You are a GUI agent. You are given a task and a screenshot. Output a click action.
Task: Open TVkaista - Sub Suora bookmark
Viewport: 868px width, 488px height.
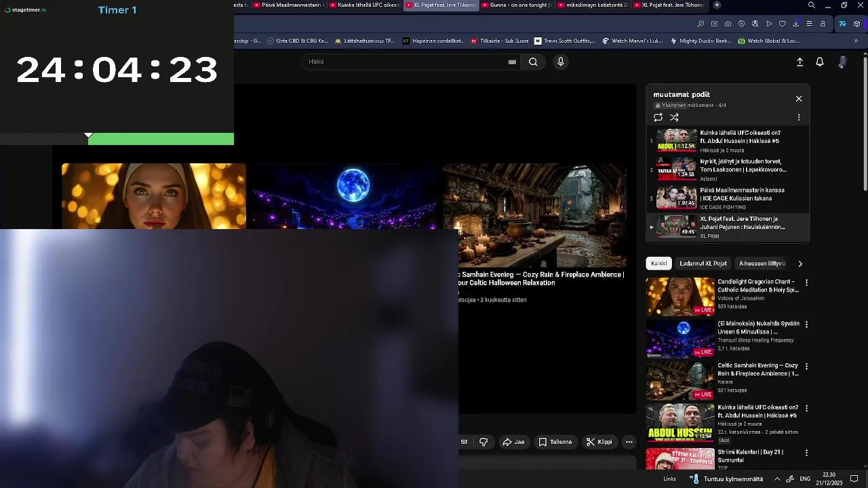pos(500,41)
